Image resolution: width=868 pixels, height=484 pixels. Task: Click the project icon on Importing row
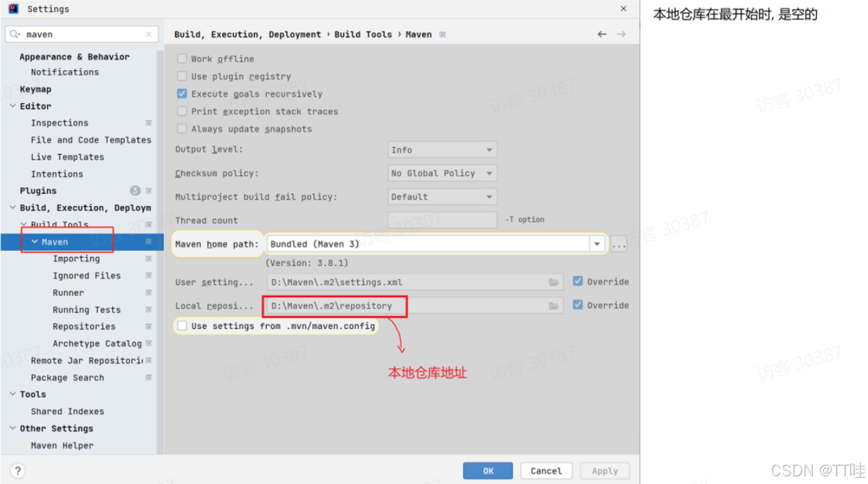click(x=148, y=258)
